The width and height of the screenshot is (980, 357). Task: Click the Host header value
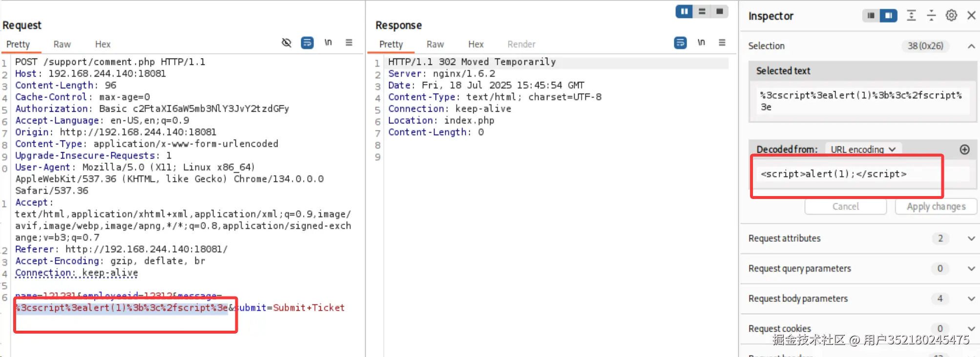tap(107, 74)
